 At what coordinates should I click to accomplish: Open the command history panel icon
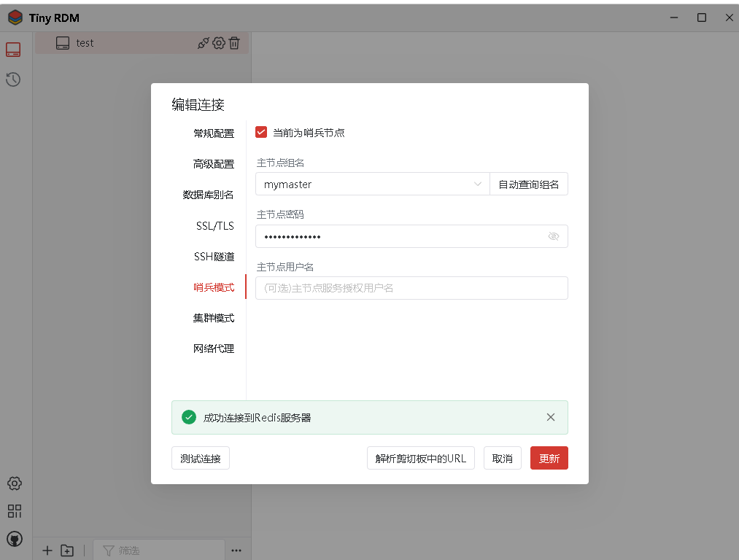13,79
